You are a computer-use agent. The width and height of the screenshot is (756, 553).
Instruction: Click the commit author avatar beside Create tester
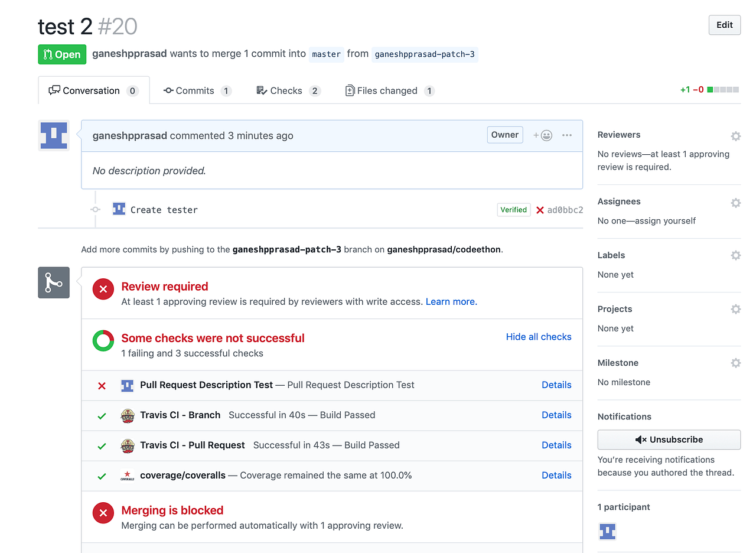119,209
